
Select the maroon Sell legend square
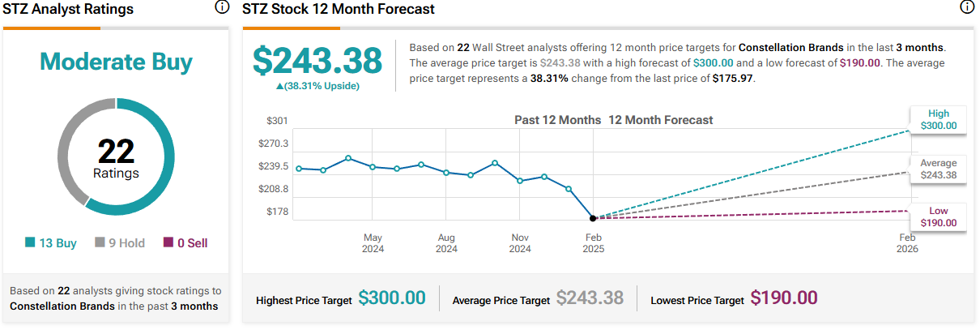[x=168, y=242]
